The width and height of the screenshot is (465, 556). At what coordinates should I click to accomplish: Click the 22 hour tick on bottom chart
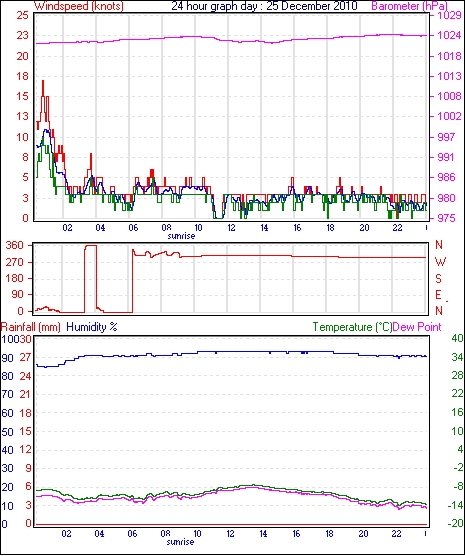[396, 534]
